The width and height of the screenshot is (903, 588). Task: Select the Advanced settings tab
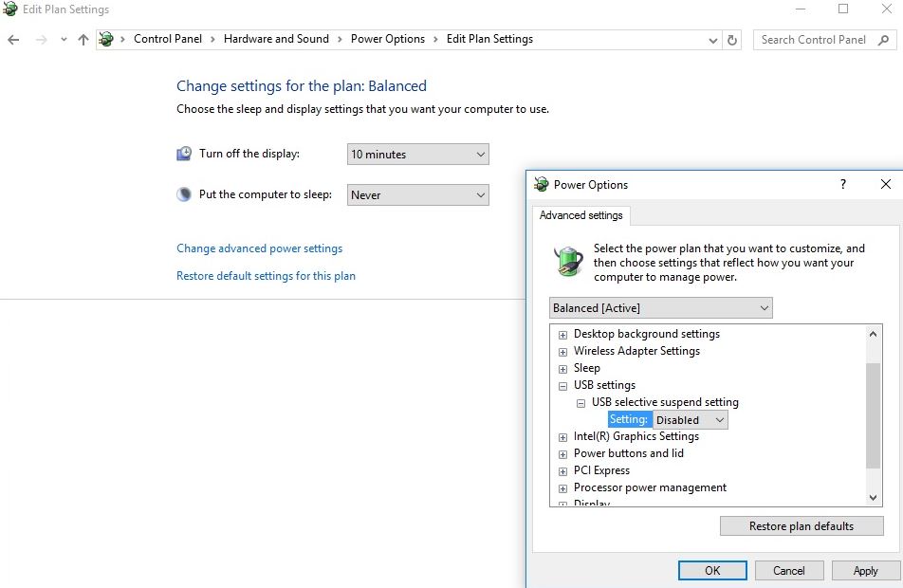pos(580,215)
